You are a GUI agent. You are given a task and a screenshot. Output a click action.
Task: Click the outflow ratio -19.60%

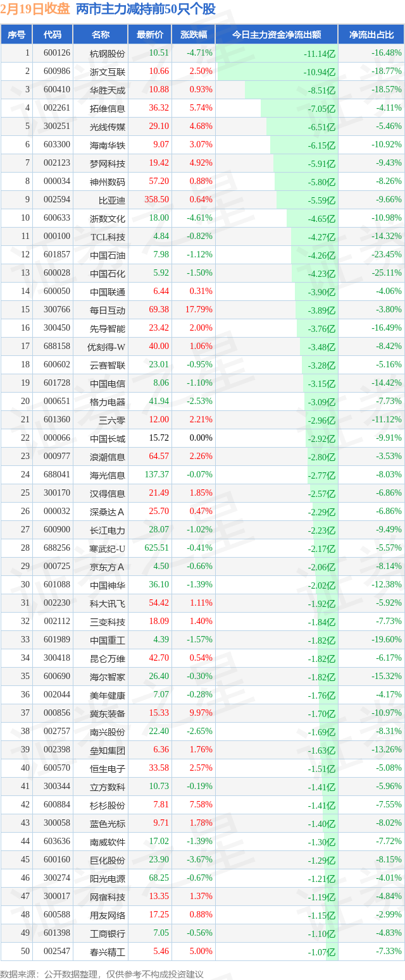coord(387,640)
